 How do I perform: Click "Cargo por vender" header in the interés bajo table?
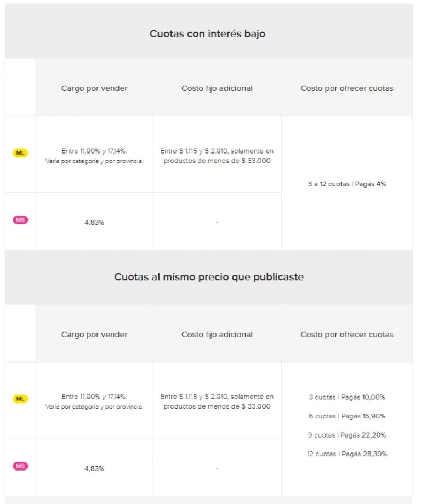tap(94, 88)
